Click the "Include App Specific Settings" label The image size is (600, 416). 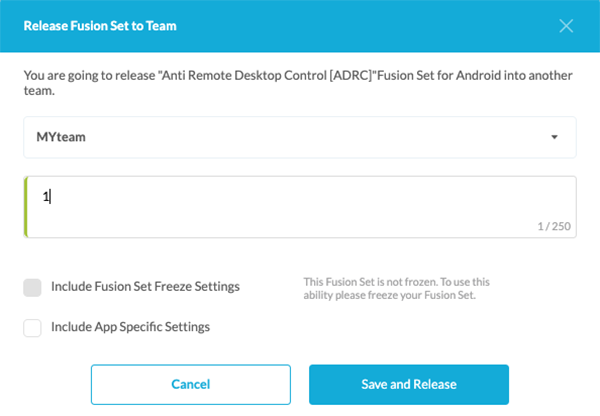pyautogui.click(x=130, y=327)
